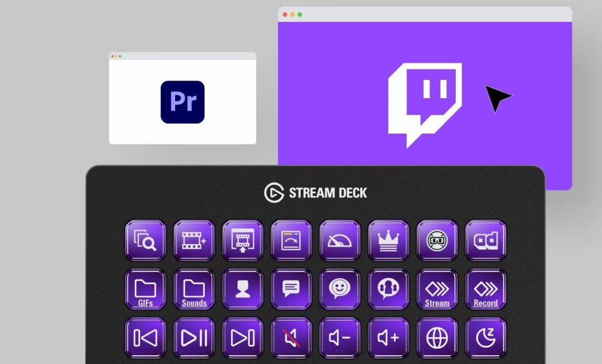This screenshot has height=364, width=602.
Task: Toggle the mute speaker key
Action: (291, 338)
